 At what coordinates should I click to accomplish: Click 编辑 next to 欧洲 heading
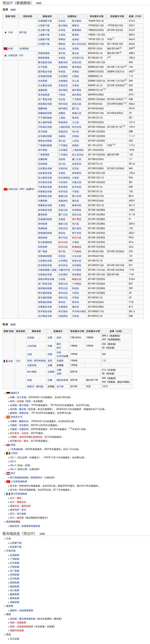pyautogui.click(x=13, y=324)
